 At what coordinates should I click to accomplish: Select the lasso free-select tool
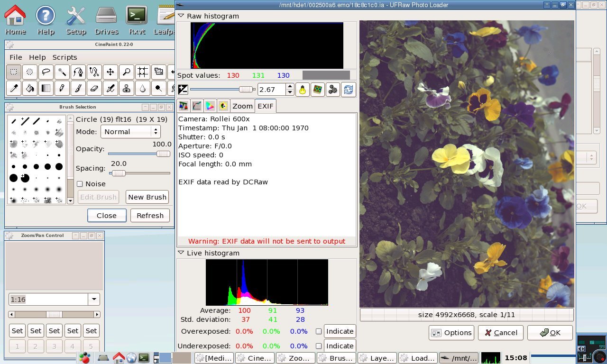click(x=46, y=72)
